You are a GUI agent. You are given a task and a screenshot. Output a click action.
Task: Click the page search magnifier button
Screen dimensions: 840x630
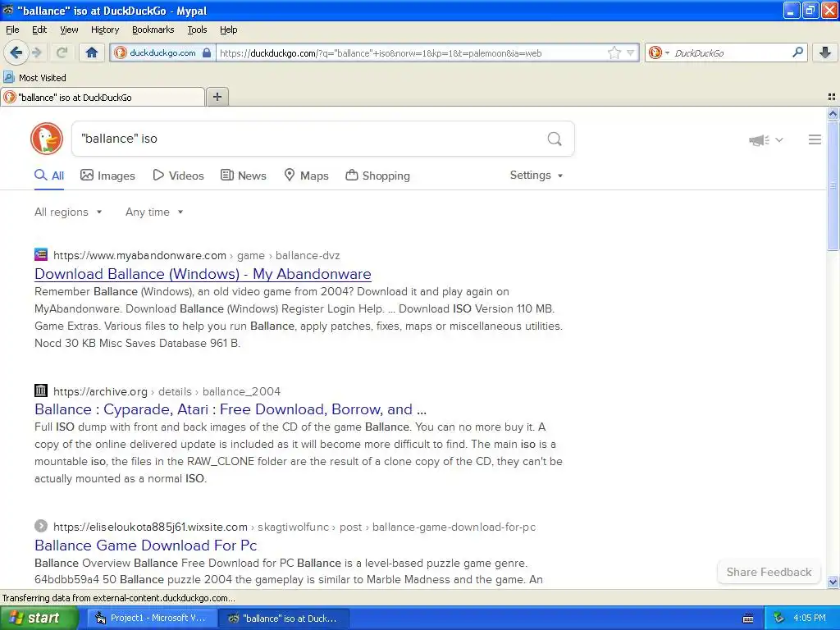[555, 139]
